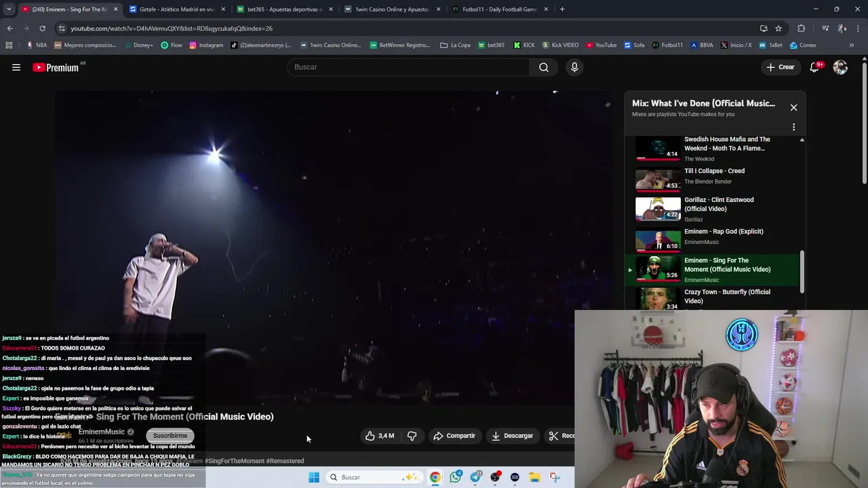Dislike the video with thumbs down
The width and height of the screenshot is (868, 488).
click(412, 436)
